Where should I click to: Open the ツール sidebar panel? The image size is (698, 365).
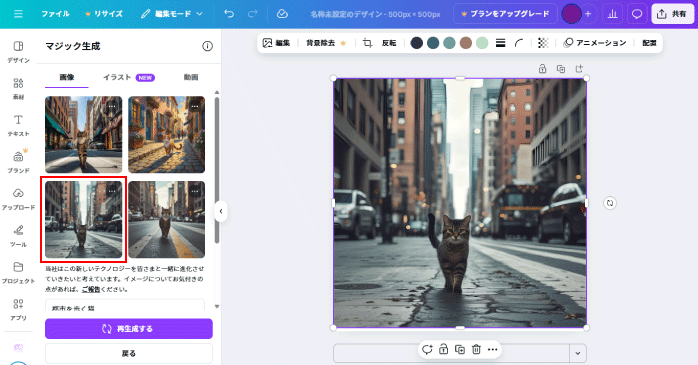point(18,236)
